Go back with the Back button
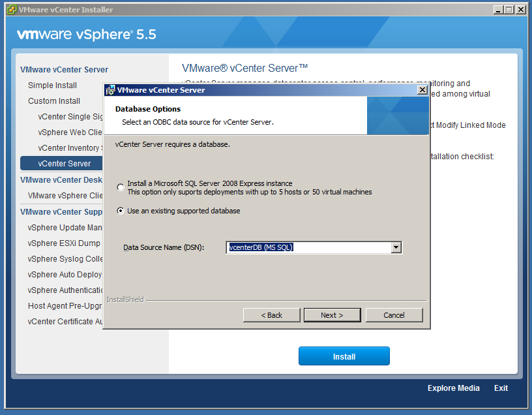The image size is (532, 415). click(271, 315)
